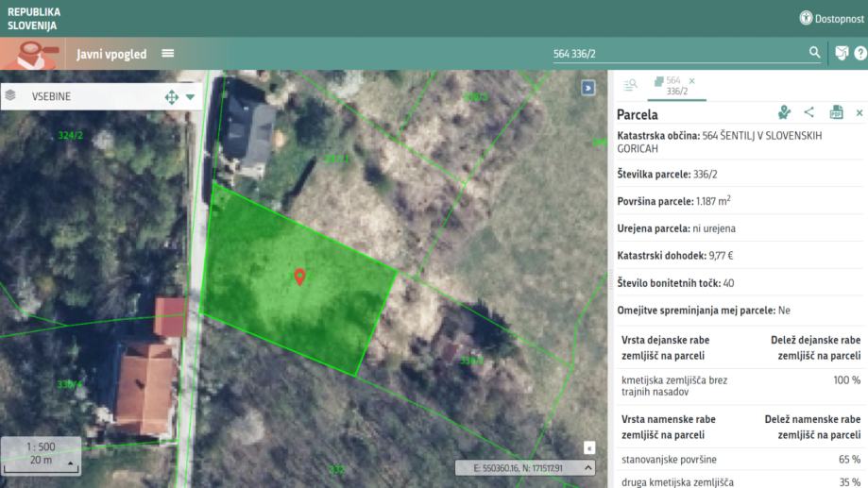Click the Katastrski dohodek 9,77 € row
Viewport: 868px width, 488px height.
[740, 256]
